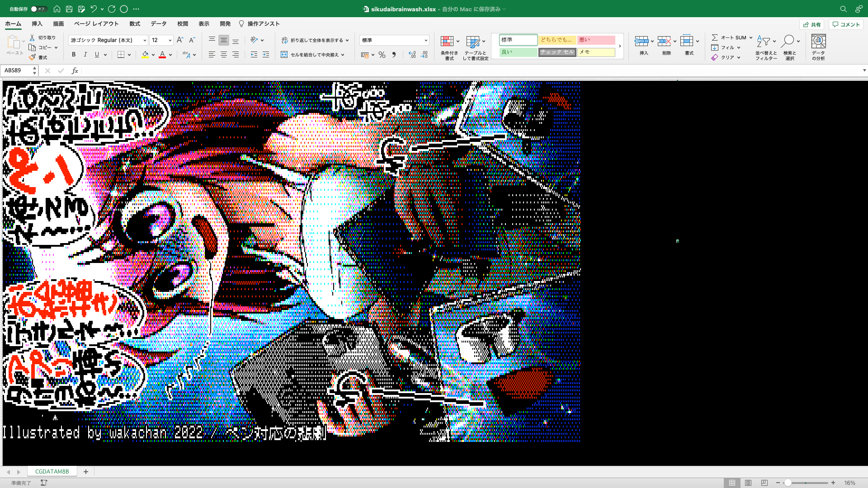
Task: Open the search magnifier in title bar
Action: tap(843, 9)
